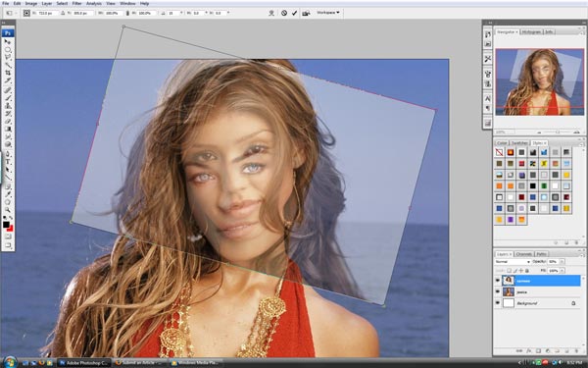This screenshot has width=588, height=368.
Task: Select the Hand tool
Action: [x=8, y=202]
